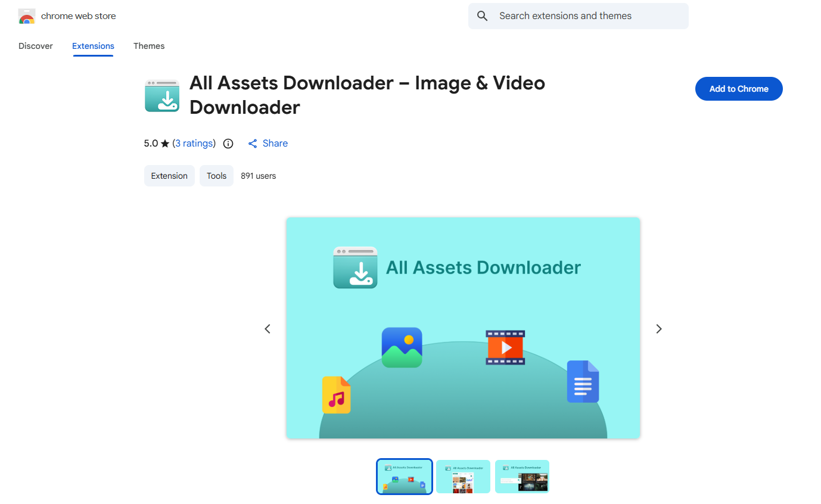Click the Extension category chip

(169, 176)
